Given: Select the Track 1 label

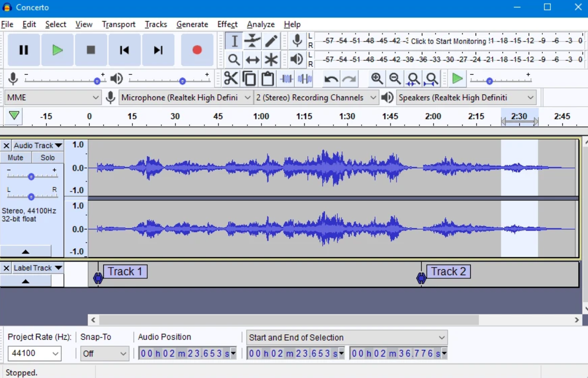Looking at the screenshot, I should pyautogui.click(x=125, y=271).
